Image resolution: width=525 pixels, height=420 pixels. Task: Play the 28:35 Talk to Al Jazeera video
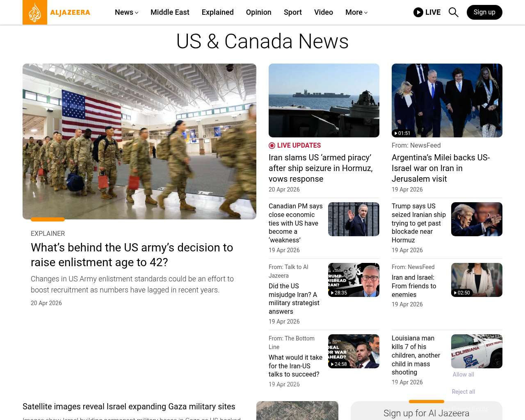[x=353, y=280]
